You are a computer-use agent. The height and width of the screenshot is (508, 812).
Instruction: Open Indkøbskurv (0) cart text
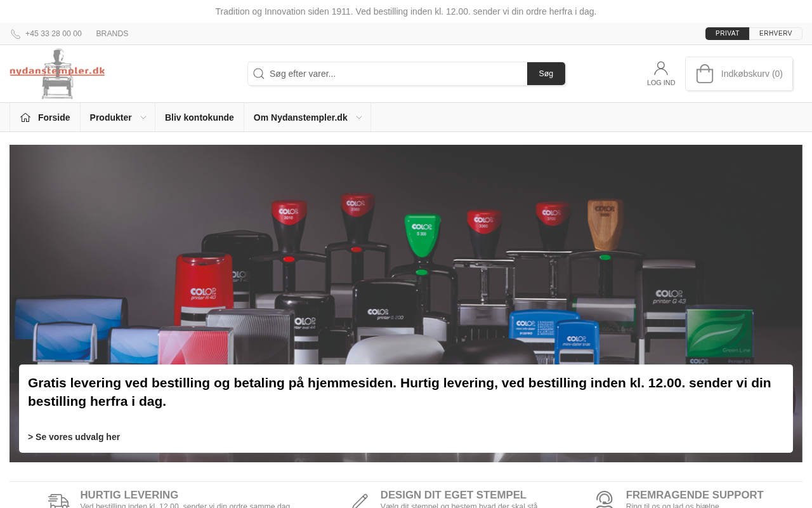pyautogui.click(x=752, y=74)
